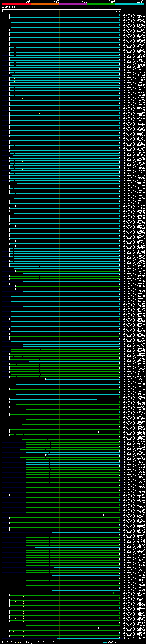Select hit label UniRef100_Q96360

[x=133, y=638]
